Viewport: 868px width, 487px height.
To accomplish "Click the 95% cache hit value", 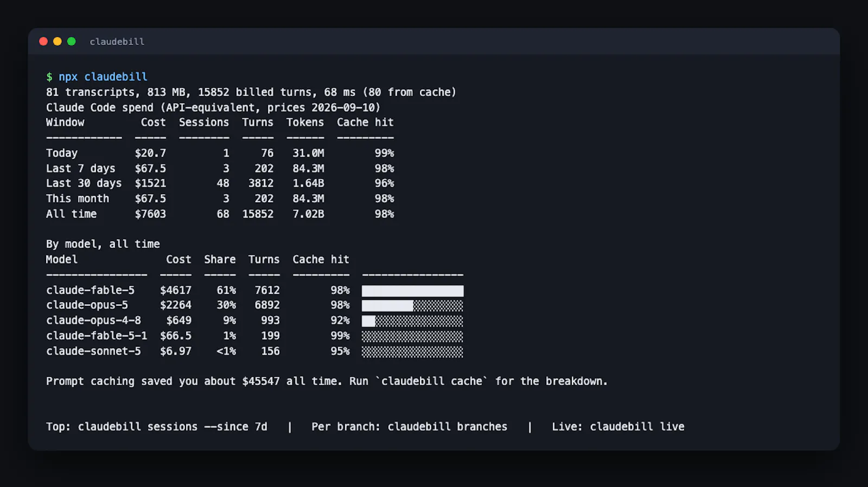I will [x=341, y=351].
